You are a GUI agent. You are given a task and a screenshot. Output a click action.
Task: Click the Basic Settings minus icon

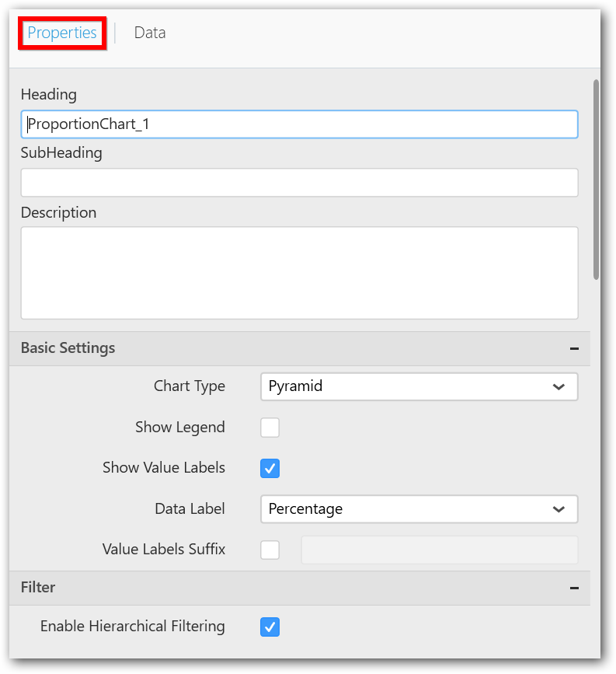coord(574,349)
